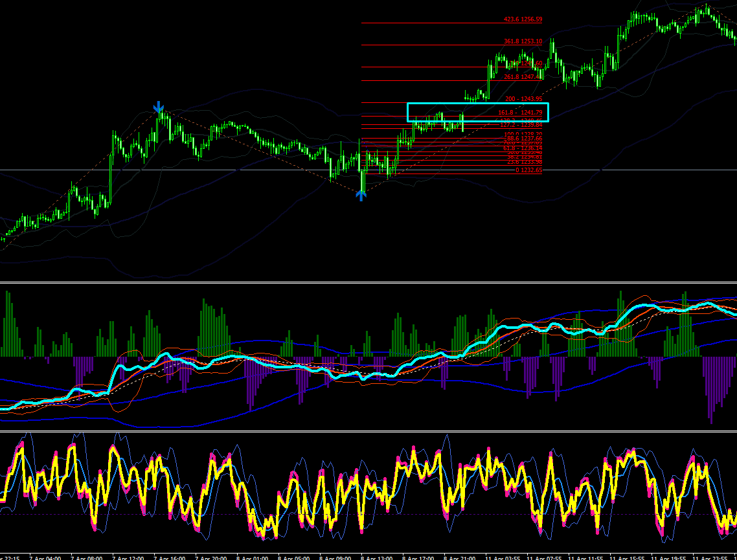
Task: Click the 7 Apr 16:00 time axis label
Action: (170, 557)
